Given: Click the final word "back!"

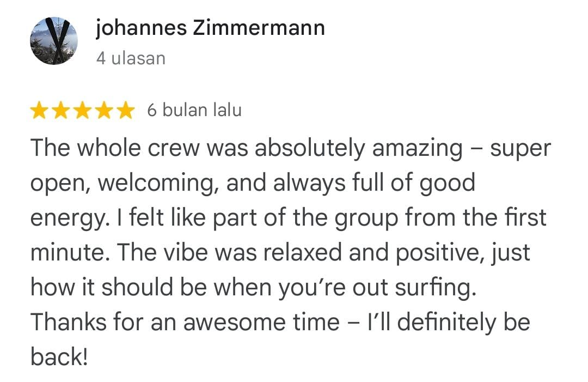Looking at the screenshot, I should click(59, 357).
